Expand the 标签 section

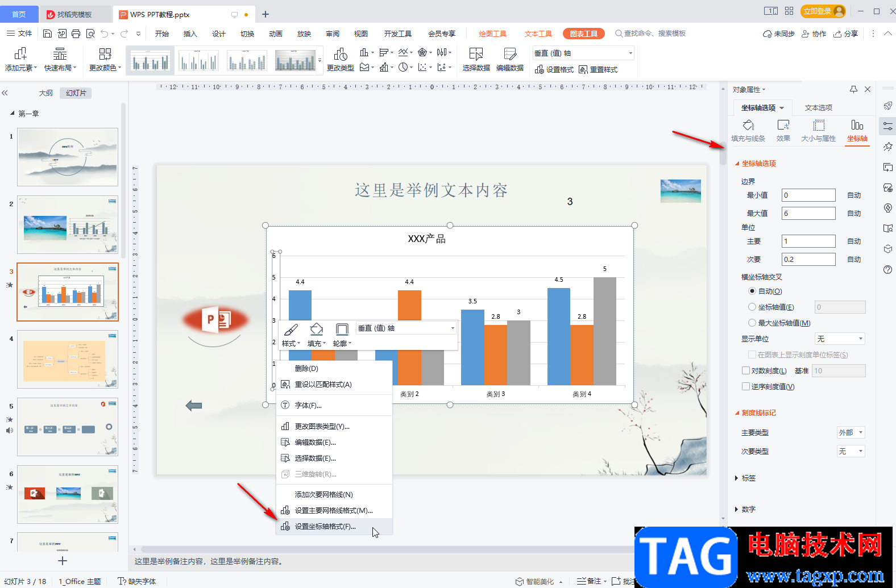pyautogui.click(x=745, y=478)
